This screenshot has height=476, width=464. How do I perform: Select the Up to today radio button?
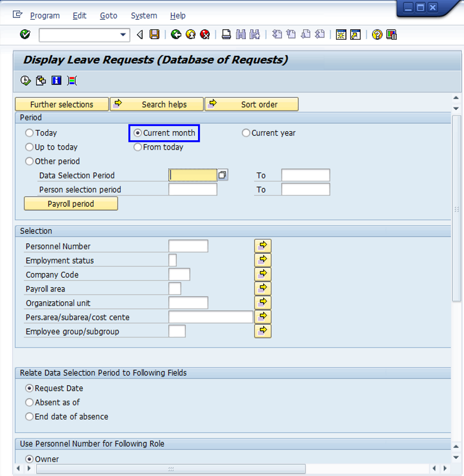[x=29, y=147]
